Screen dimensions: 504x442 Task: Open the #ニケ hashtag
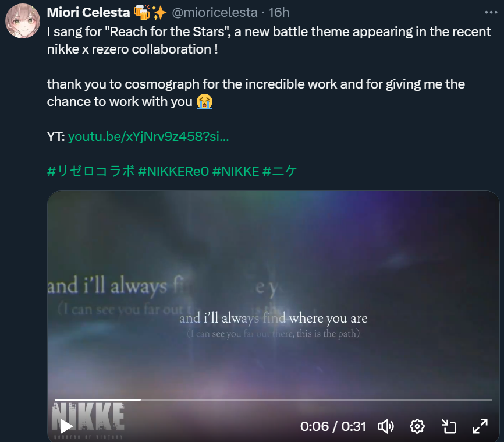279,171
